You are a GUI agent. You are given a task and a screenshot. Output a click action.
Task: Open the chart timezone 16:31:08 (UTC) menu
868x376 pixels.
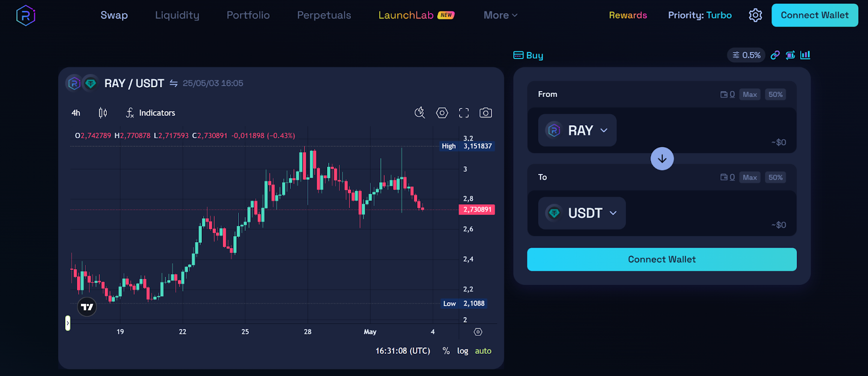[403, 351]
